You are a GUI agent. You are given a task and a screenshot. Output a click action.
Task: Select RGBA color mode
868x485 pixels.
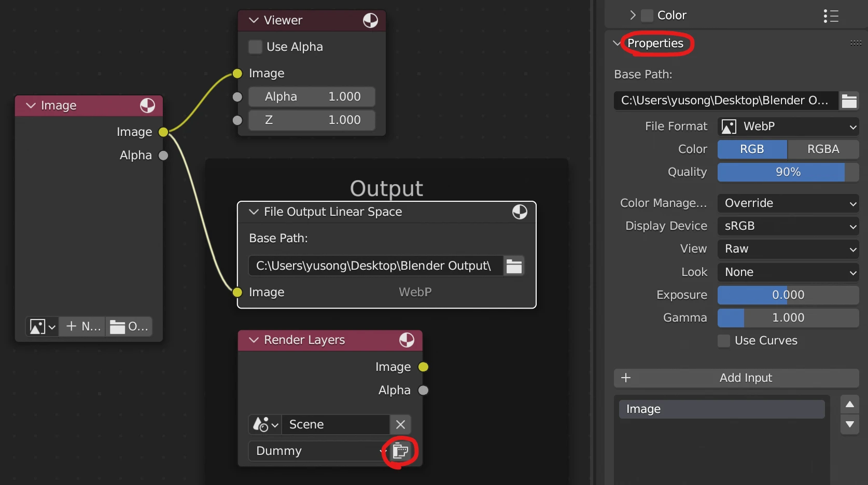click(x=823, y=149)
